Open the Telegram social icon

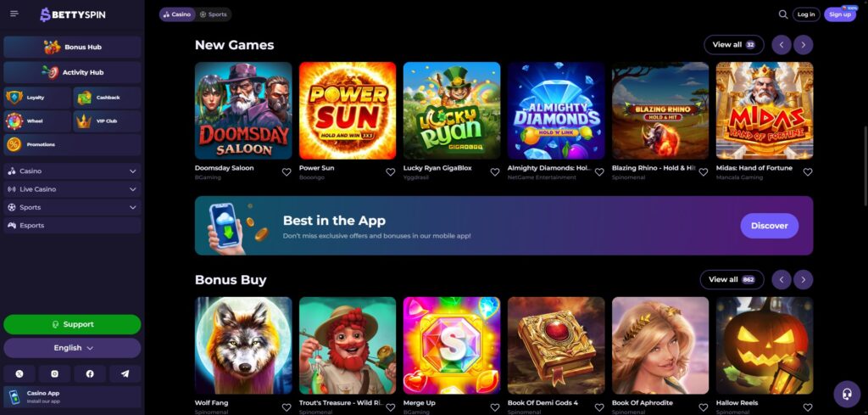(x=125, y=374)
